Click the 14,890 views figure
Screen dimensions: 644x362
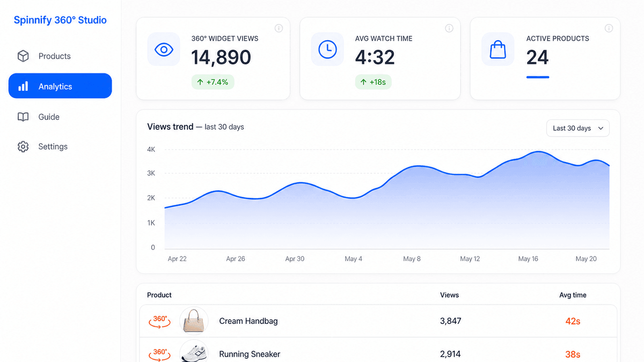point(221,57)
